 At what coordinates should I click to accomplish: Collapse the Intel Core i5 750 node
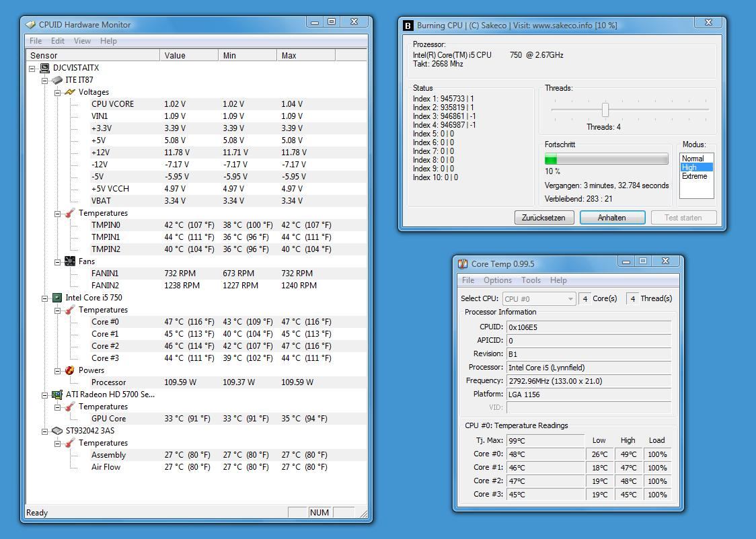coord(45,298)
